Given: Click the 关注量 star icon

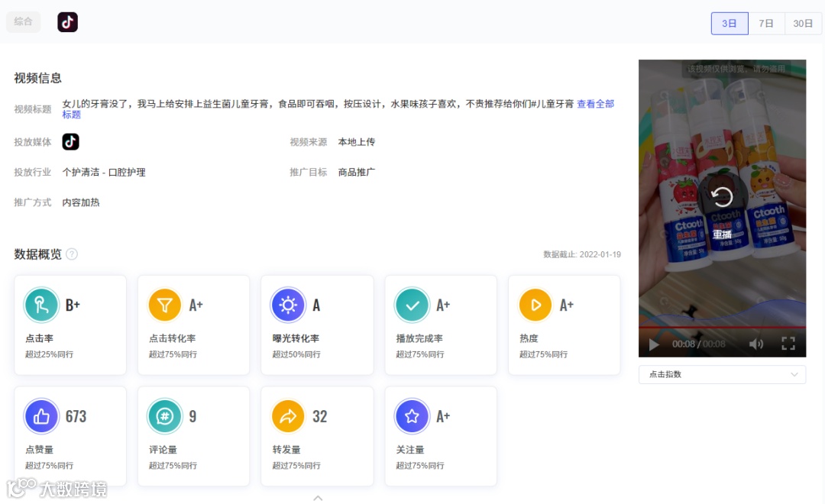Looking at the screenshot, I should click(412, 416).
